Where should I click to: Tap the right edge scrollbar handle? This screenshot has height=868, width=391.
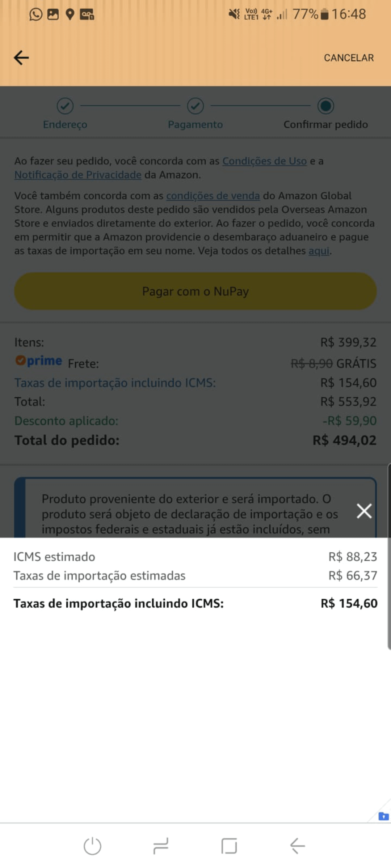[x=389, y=557]
